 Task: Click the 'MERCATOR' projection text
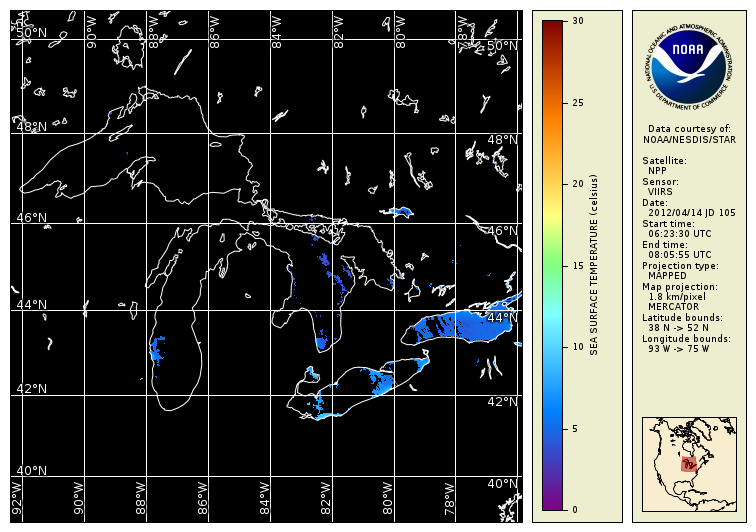click(x=674, y=307)
